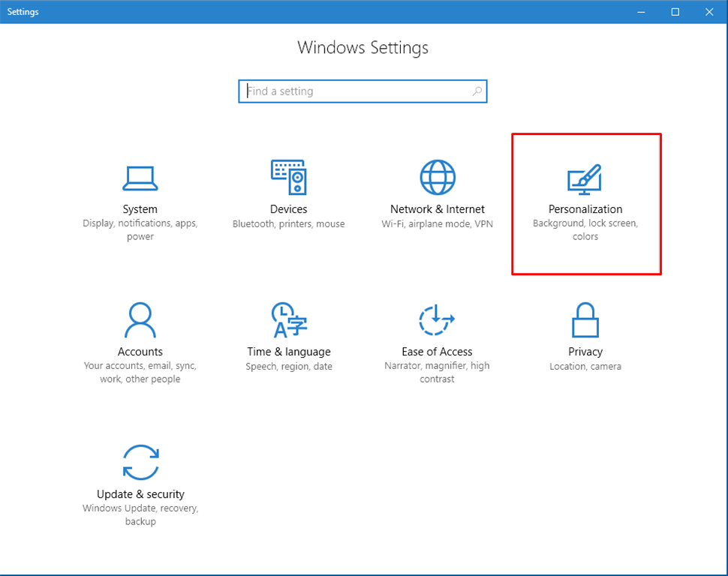Click the Devices keyboard and speaker icon
Viewport: 728px width, 576px height.
click(x=289, y=177)
